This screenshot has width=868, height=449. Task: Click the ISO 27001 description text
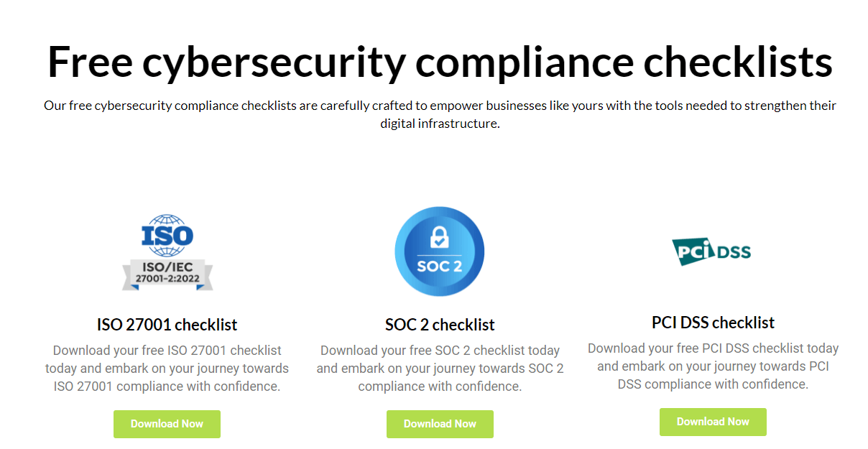[x=167, y=368]
